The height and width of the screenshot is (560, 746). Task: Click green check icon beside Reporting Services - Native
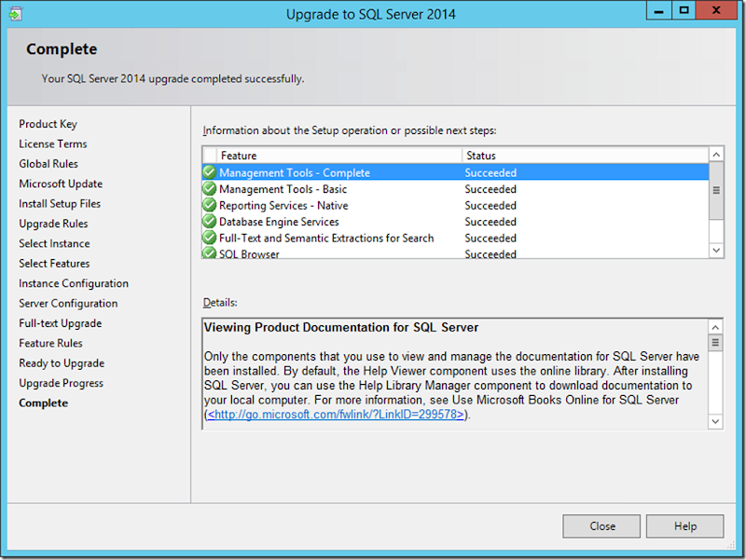click(x=209, y=205)
